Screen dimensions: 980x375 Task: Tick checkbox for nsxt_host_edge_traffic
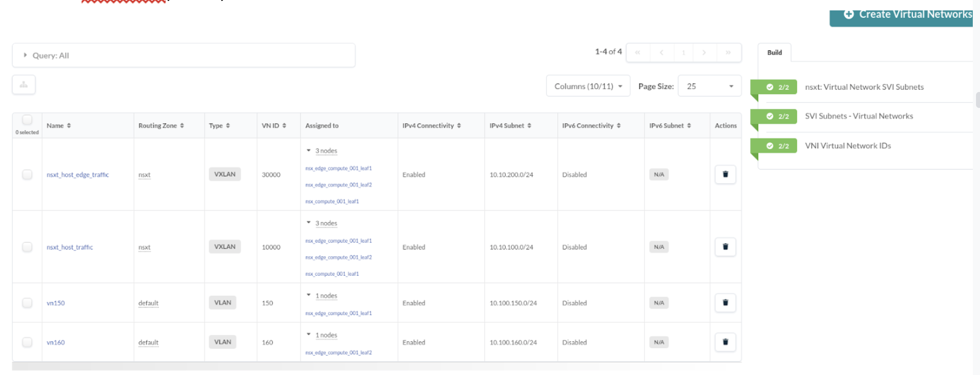(x=27, y=174)
